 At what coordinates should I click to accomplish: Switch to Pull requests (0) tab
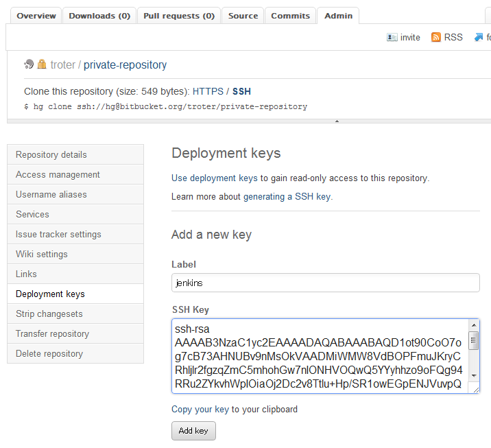point(179,16)
